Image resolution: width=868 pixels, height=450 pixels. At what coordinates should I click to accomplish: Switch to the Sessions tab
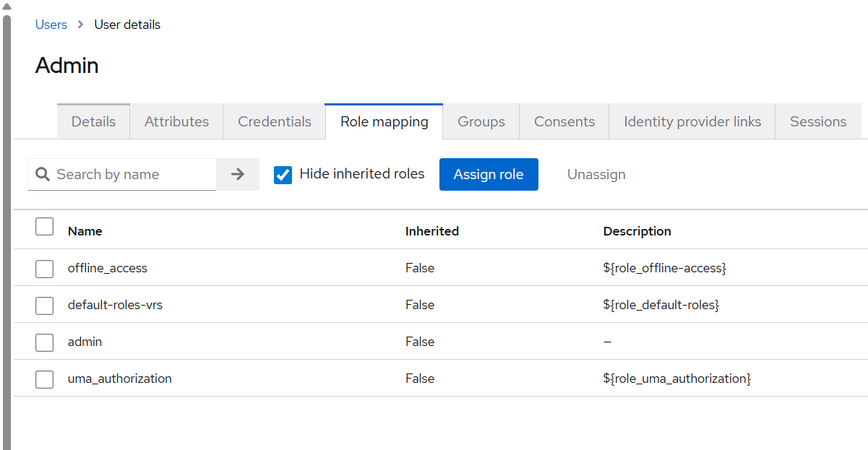(818, 122)
